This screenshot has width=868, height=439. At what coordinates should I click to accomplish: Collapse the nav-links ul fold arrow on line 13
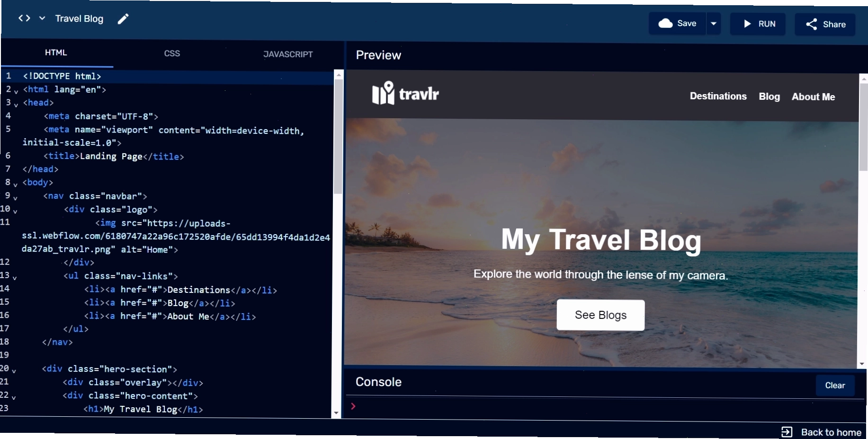15,278
